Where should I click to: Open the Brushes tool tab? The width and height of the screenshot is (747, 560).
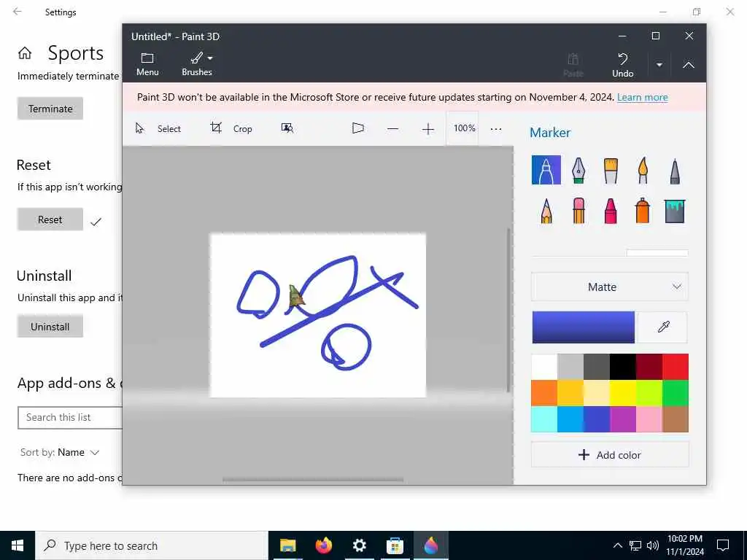click(197, 64)
